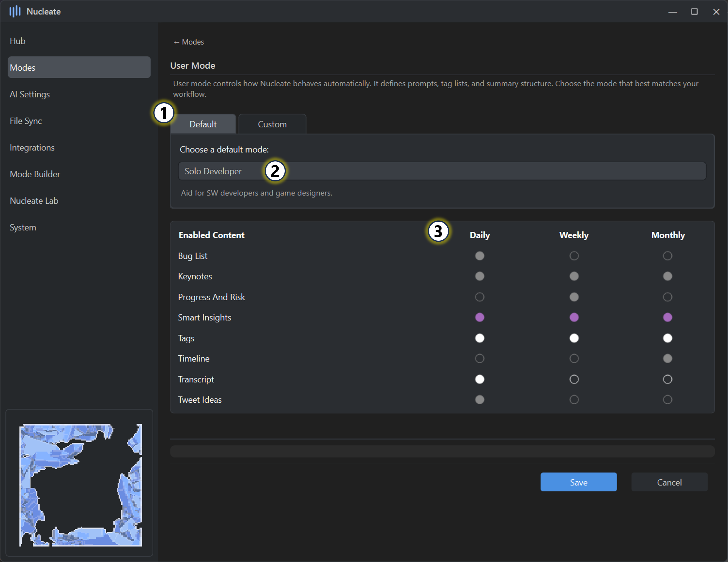
Task: Click the annotation marker number 2
Action: [x=275, y=171]
